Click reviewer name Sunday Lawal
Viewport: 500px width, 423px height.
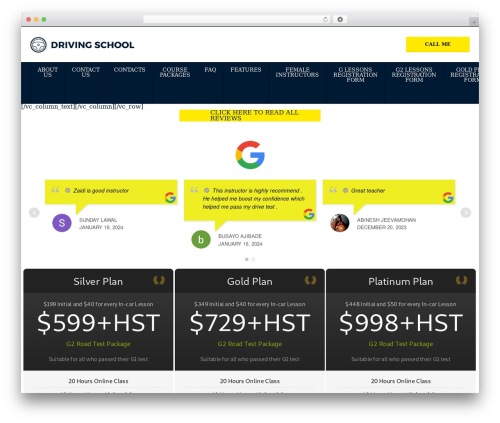click(98, 220)
